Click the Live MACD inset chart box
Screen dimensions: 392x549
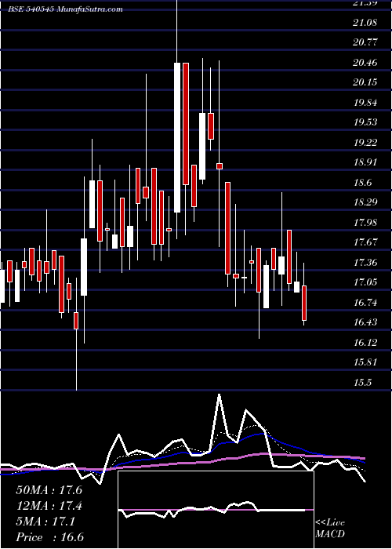[216, 510]
